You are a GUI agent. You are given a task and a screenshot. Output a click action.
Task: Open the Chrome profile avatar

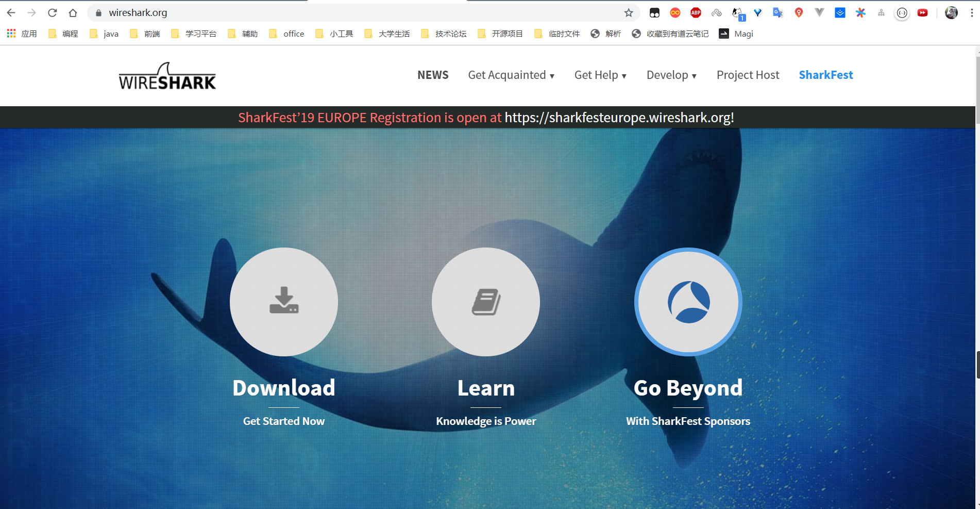[x=951, y=13]
